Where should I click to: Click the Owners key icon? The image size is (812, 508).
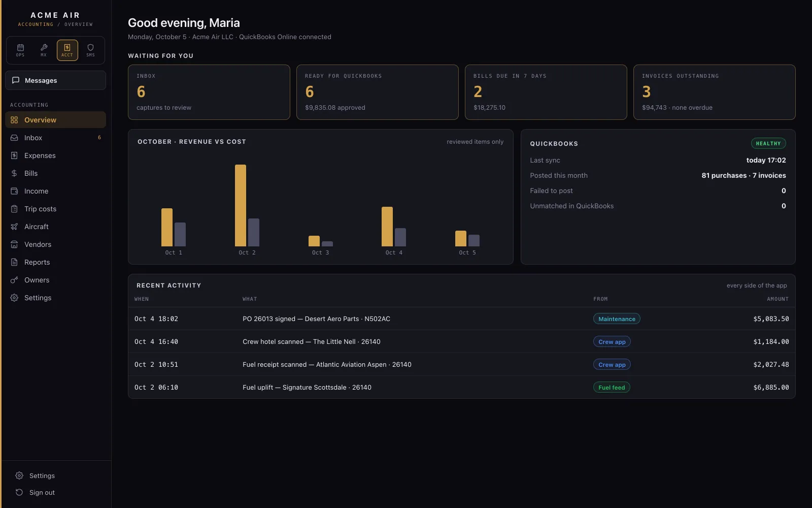point(14,280)
